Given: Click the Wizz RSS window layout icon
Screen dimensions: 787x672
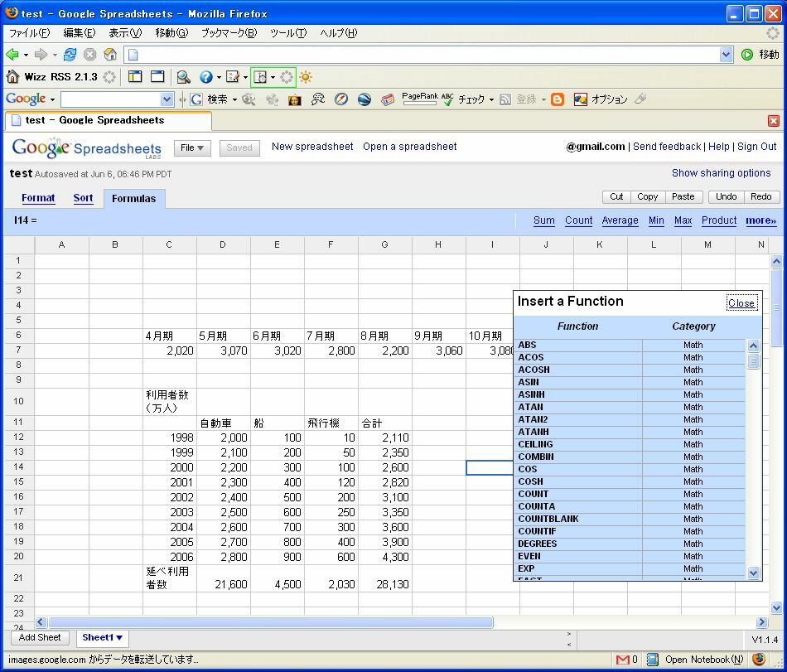Looking at the screenshot, I should [157, 77].
